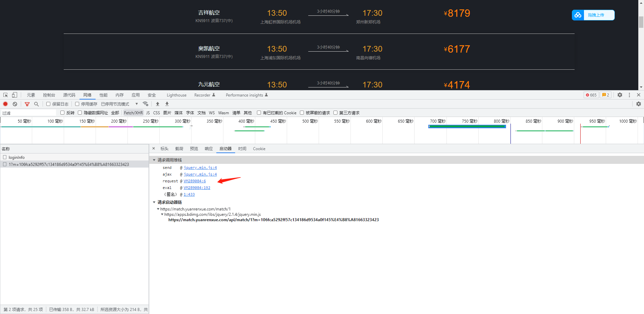Open the 响应 details tab
644x314 pixels.
click(x=209, y=149)
